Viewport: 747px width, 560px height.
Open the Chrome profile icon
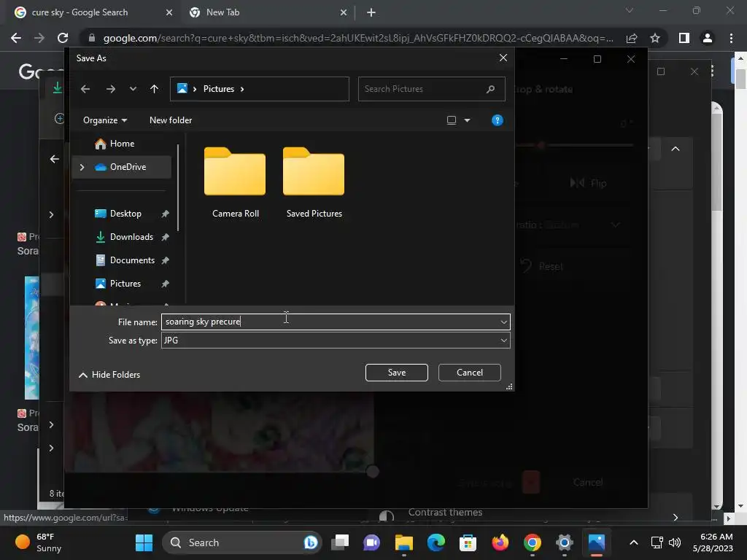coord(708,38)
